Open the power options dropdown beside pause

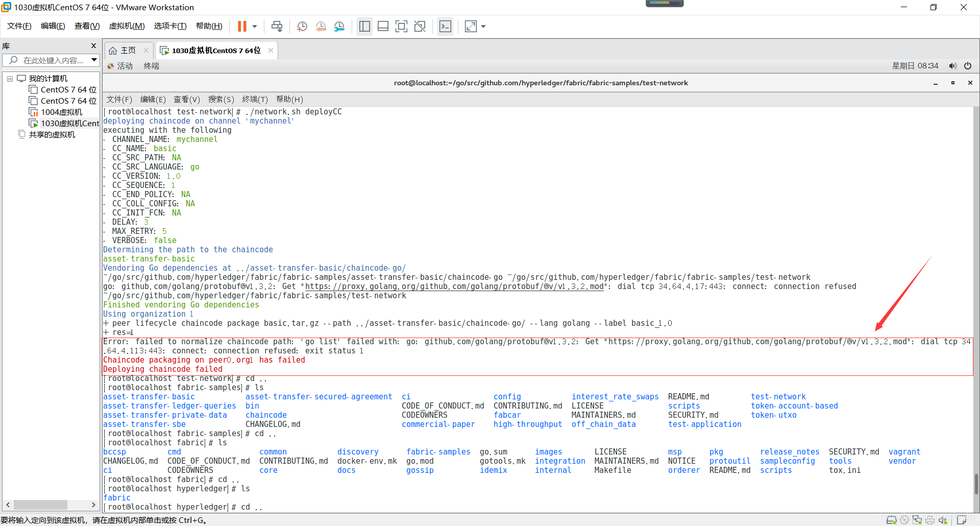point(255,26)
